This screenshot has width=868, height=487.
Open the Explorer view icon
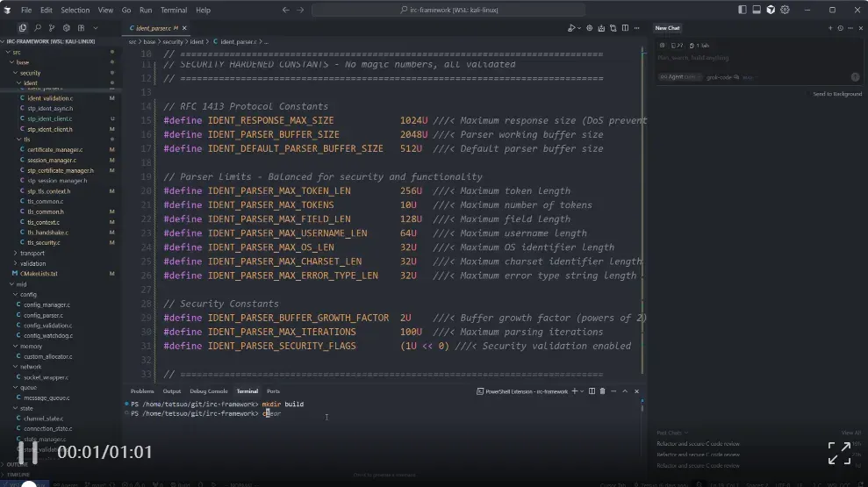[x=23, y=28]
